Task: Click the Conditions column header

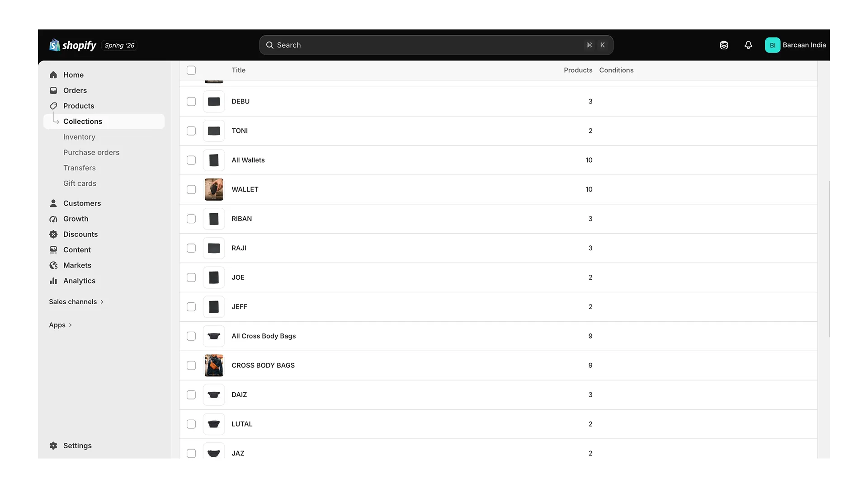Action: pyautogui.click(x=616, y=70)
